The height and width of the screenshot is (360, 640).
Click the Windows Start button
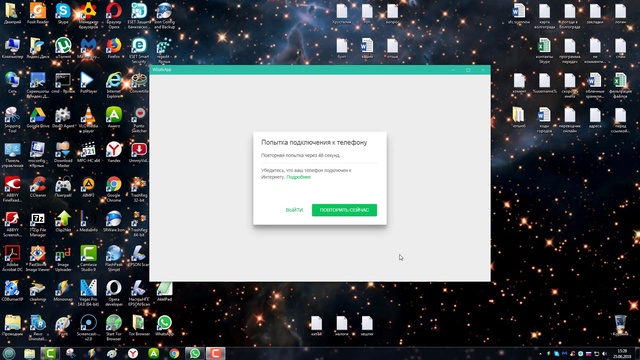[x=9, y=353]
